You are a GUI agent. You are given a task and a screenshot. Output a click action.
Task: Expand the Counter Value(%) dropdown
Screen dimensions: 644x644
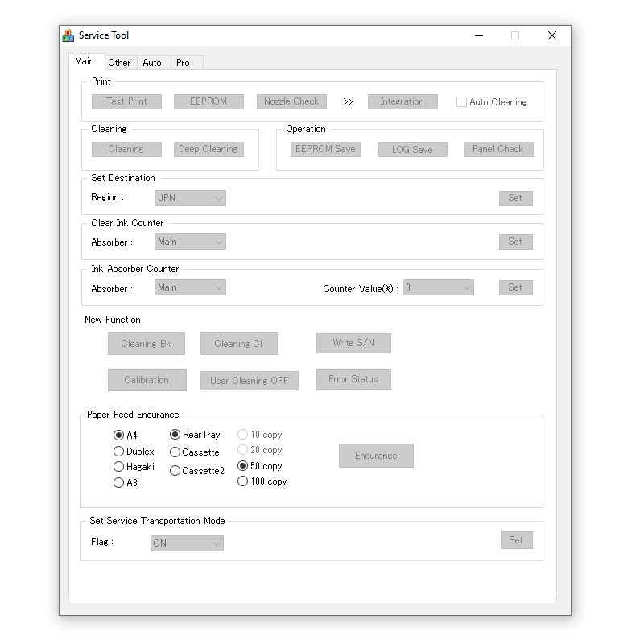click(438, 287)
